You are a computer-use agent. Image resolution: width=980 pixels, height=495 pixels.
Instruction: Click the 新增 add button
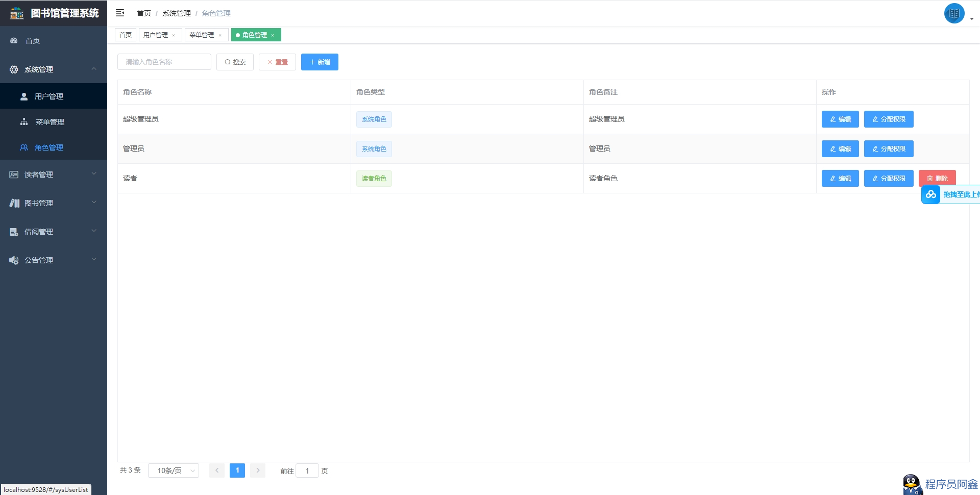click(x=320, y=62)
